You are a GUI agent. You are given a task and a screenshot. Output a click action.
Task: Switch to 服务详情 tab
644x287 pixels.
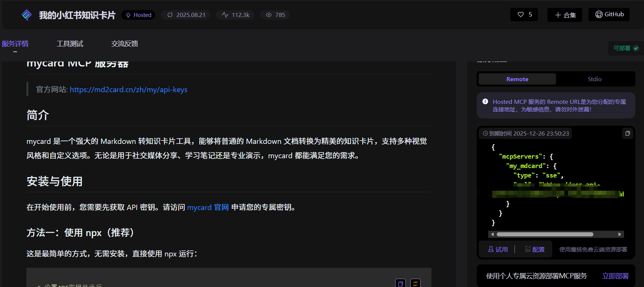coord(15,44)
